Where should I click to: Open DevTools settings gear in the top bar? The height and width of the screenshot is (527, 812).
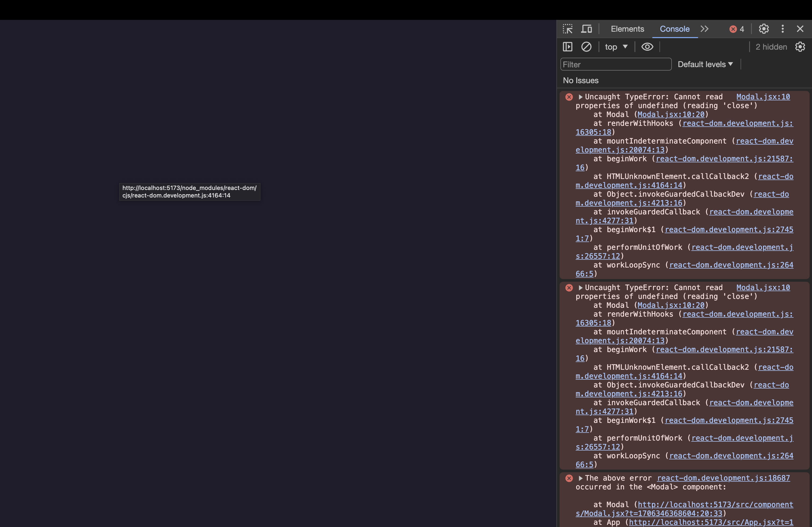764,29
